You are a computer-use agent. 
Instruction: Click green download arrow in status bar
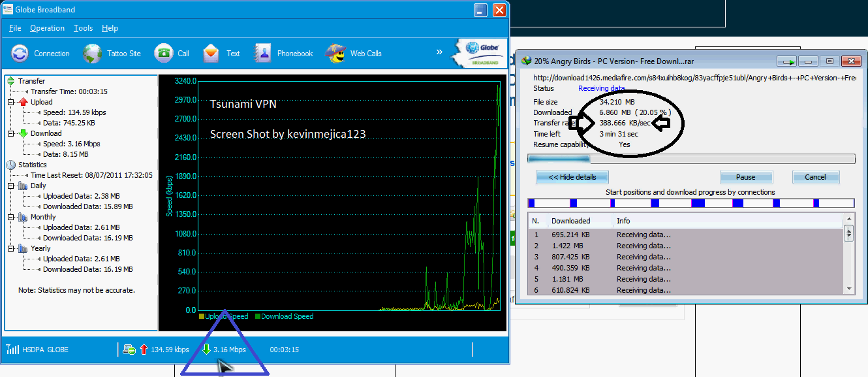[206, 350]
